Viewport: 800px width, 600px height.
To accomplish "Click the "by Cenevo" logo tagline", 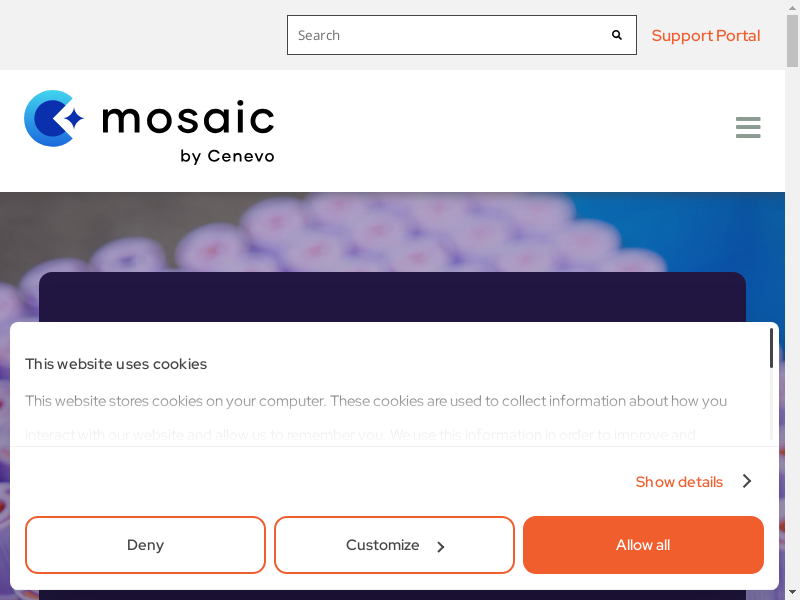I will click(x=227, y=156).
